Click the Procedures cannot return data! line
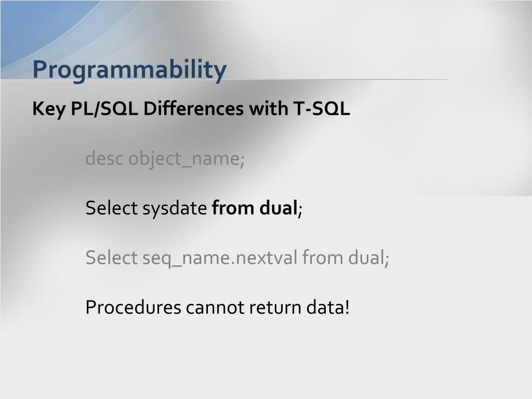This screenshot has height=399, width=532. point(217,307)
